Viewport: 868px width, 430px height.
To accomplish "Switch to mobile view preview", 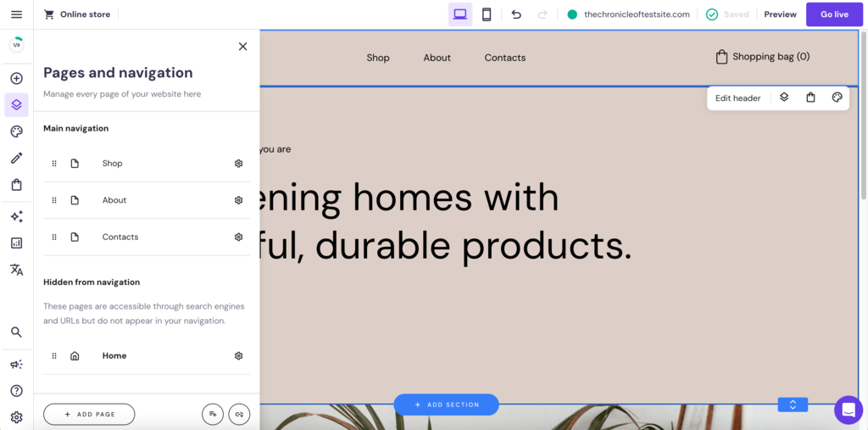I will point(487,14).
